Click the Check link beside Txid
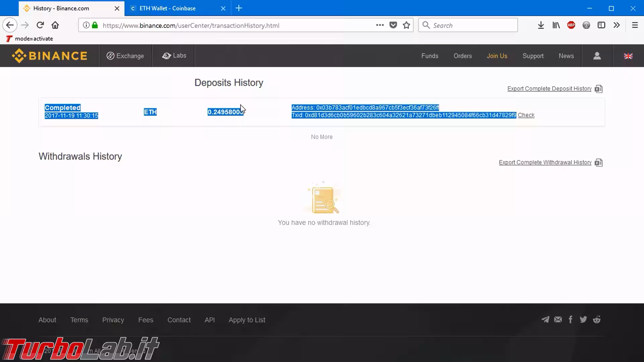The height and width of the screenshot is (362, 644). coord(526,115)
